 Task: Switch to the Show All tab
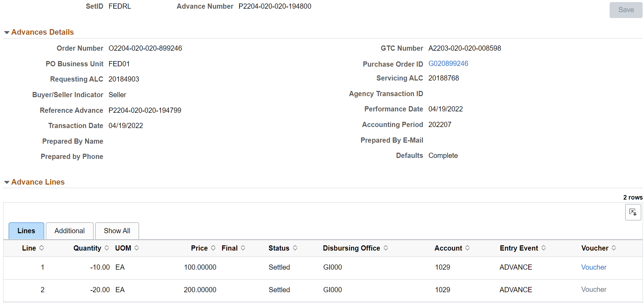[117, 231]
